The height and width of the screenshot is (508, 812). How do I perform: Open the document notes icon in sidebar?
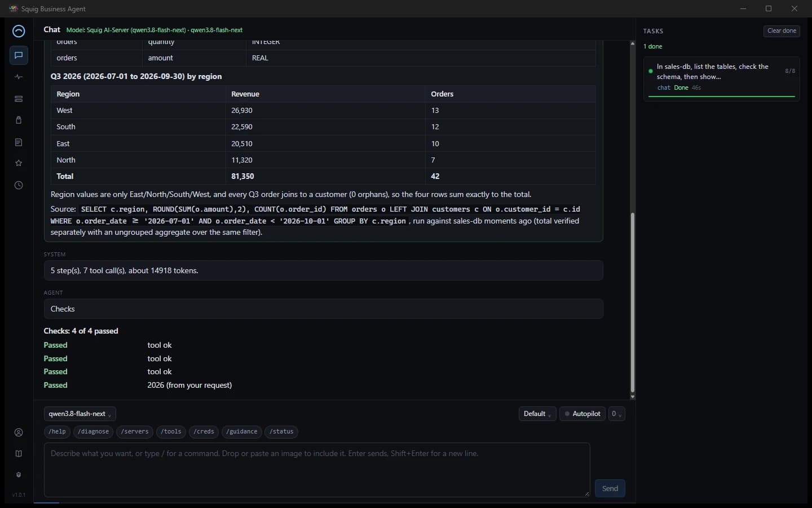(x=19, y=142)
